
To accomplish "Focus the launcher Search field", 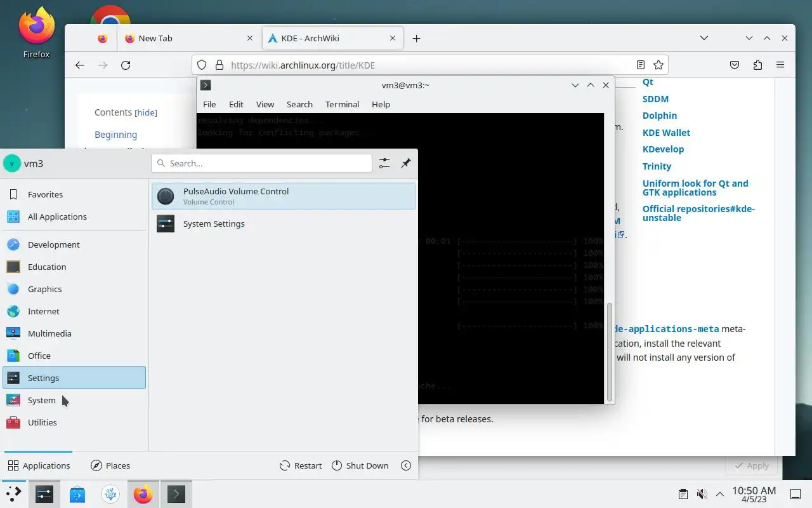I will [261, 163].
